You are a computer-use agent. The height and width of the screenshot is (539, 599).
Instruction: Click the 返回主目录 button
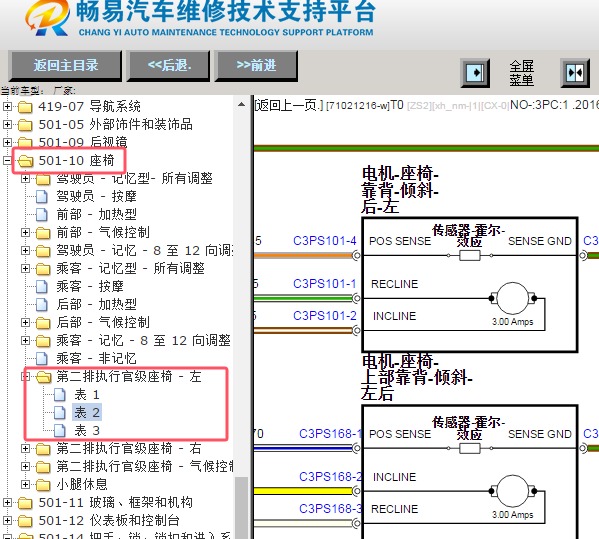tap(65, 66)
